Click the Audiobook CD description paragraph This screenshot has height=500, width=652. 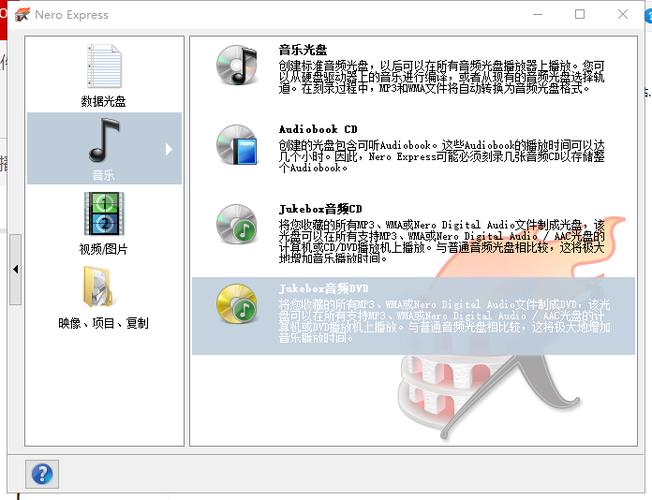coord(442,156)
